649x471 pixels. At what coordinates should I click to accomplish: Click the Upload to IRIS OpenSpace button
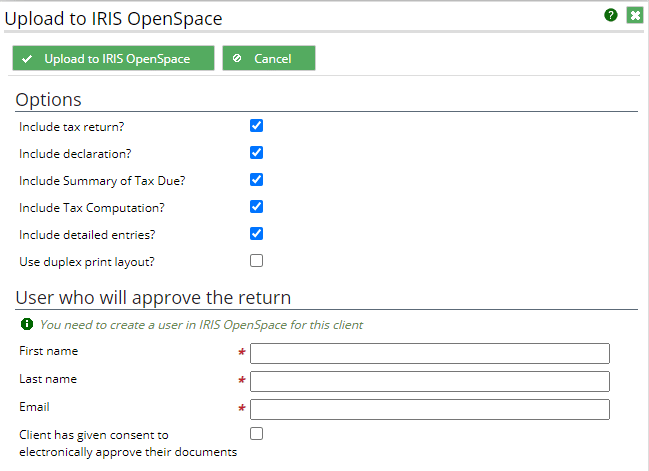[113, 58]
